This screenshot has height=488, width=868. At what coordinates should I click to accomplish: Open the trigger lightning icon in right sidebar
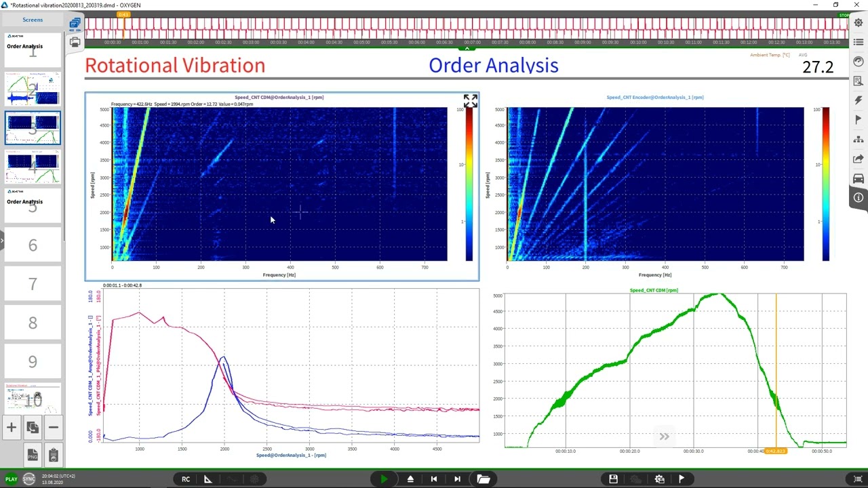tap(859, 100)
